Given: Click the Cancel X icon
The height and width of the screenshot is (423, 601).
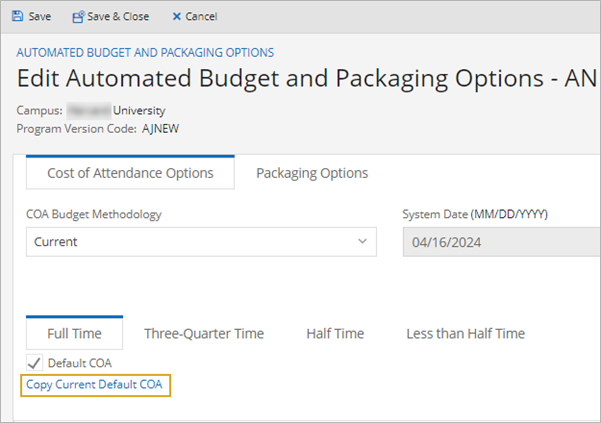Looking at the screenshot, I should (x=176, y=16).
